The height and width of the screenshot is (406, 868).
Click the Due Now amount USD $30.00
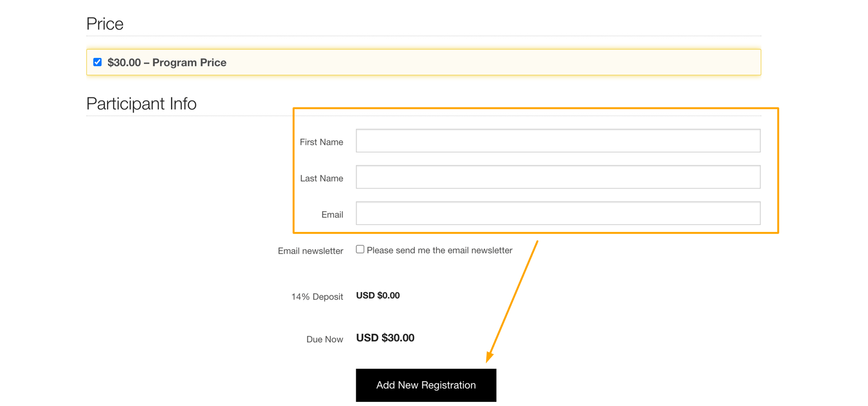[x=385, y=338]
